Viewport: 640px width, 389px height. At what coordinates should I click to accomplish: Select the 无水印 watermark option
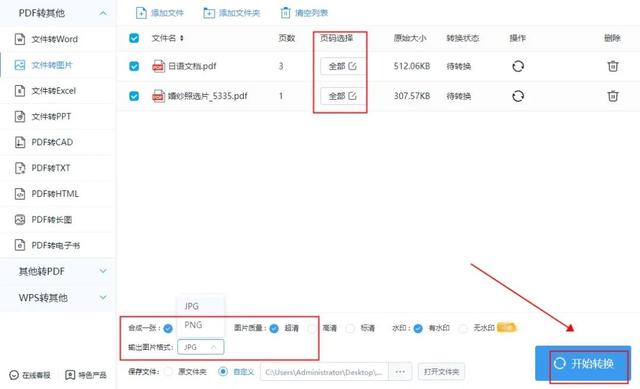[x=463, y=328]
